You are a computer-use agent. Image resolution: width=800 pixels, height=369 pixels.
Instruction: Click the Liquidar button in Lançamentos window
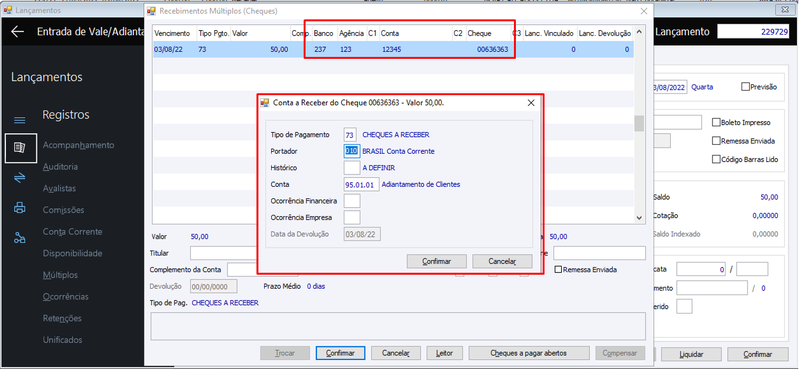[x=691, y=354]
